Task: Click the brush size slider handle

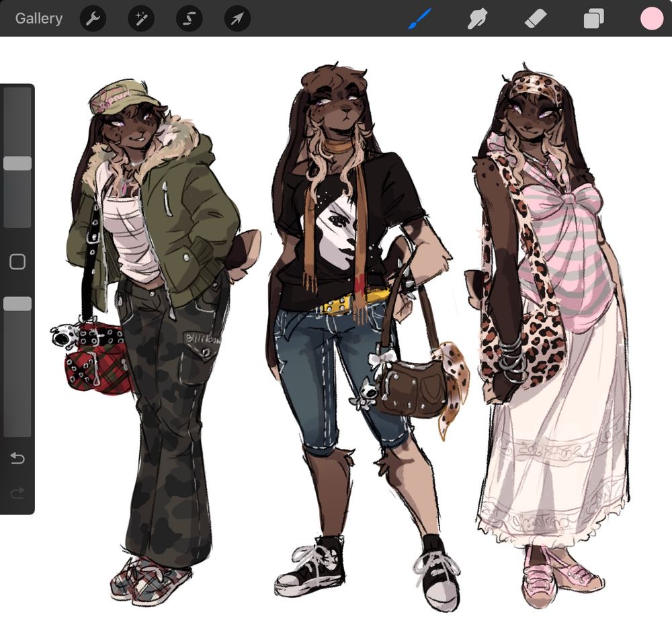Action: point(17,163)
